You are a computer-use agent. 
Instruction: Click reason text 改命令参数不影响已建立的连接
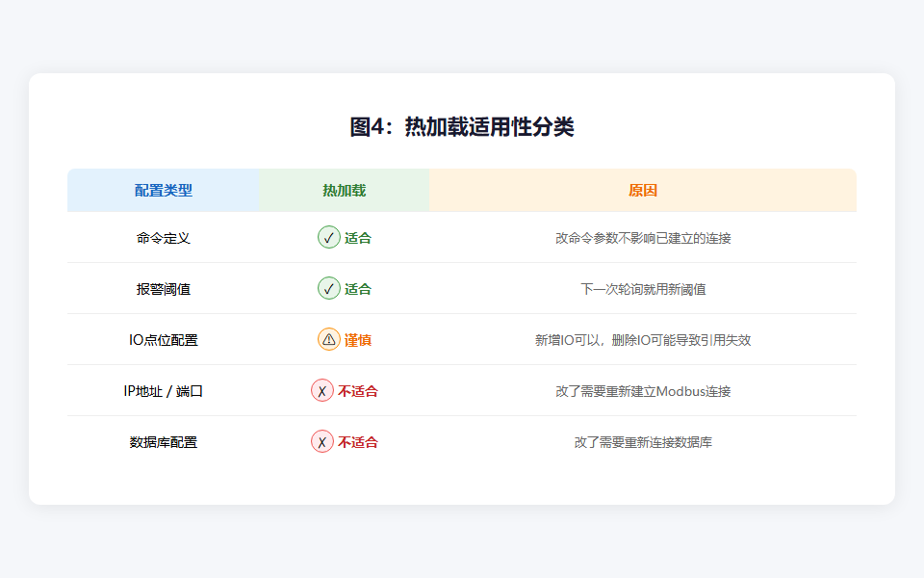point(643,238)
